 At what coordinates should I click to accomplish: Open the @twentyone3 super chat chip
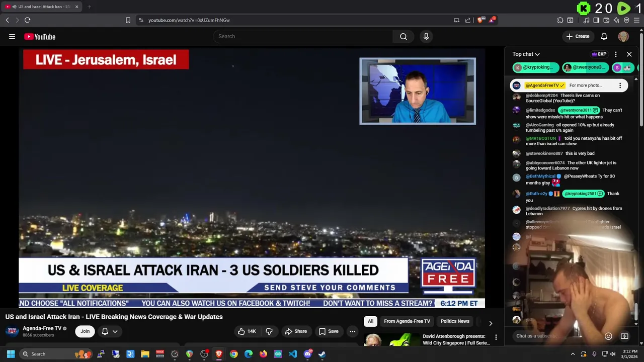pos(585,67)
